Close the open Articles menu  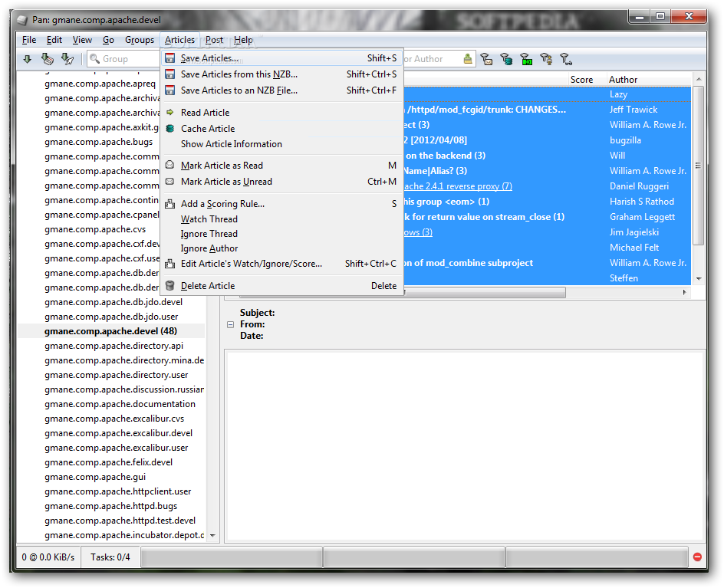pos(179,40)
